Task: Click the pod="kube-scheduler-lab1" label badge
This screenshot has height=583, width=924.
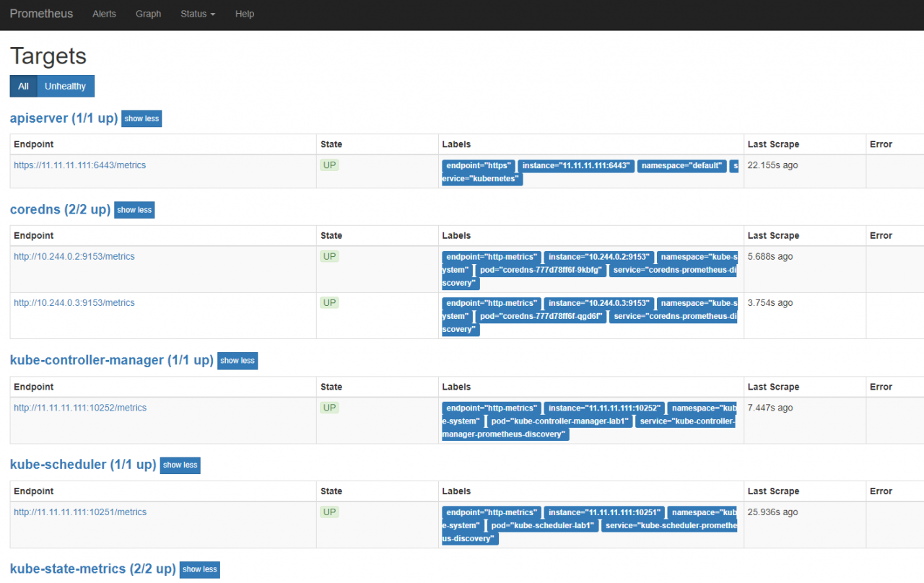Action: click(x=543, y=526)
